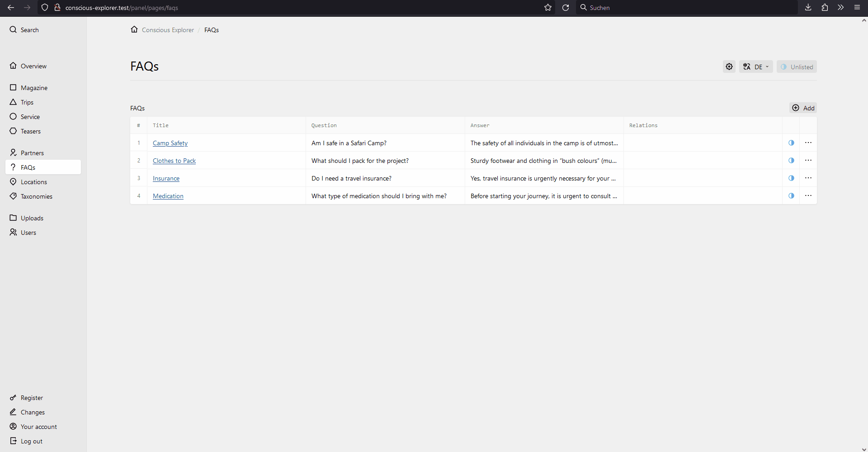This screenshot has width=868, height=452.
Task: Open the browser hamburger menu
Action: tap(857, 8)
